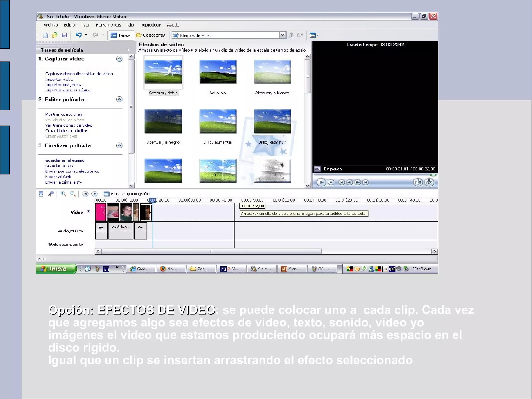Click the Play timeline button

pos(95,194)
